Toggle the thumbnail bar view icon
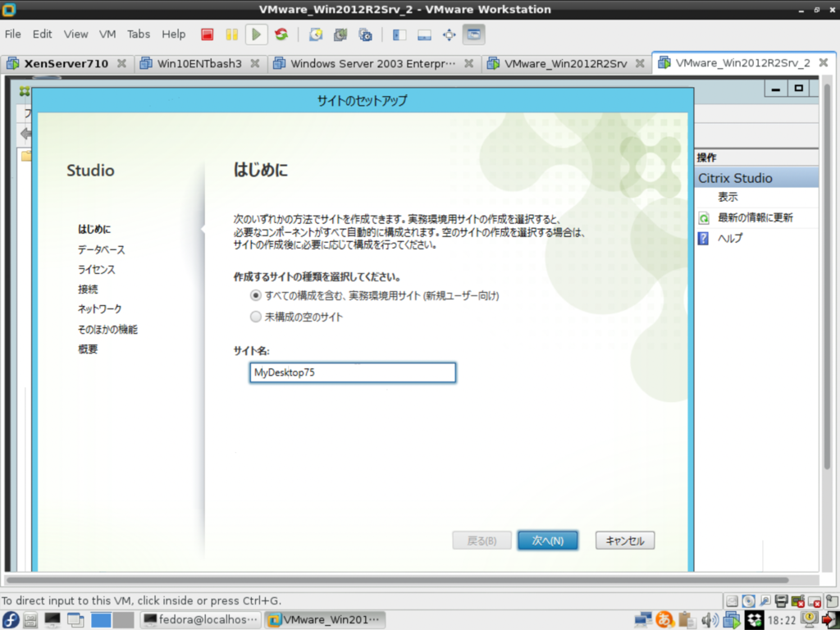The height and width of the screenshot is (630, 840). [424, 34]
